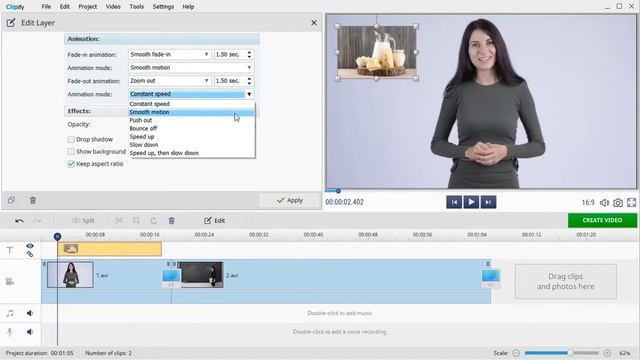
Task: Open the Tools menu
Action: pyautogui.click(x=136, y=7)
